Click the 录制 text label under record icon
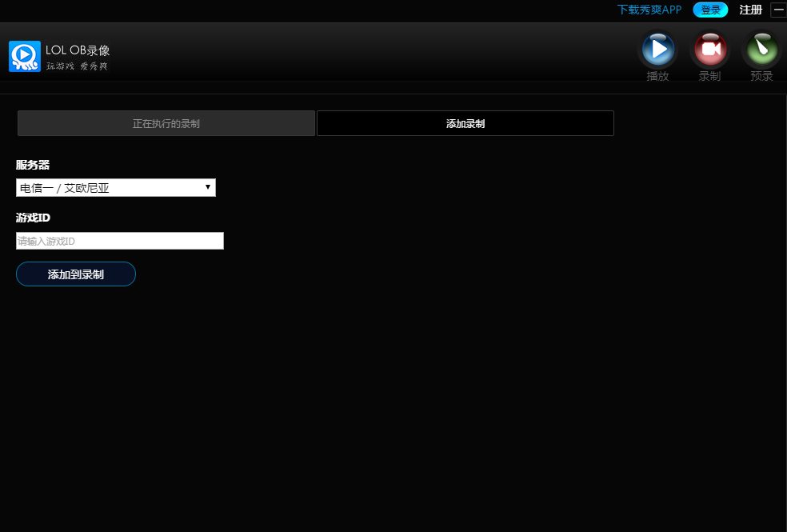Image resolution: width=787 pixels, height=532 pixels. [709, 77]
